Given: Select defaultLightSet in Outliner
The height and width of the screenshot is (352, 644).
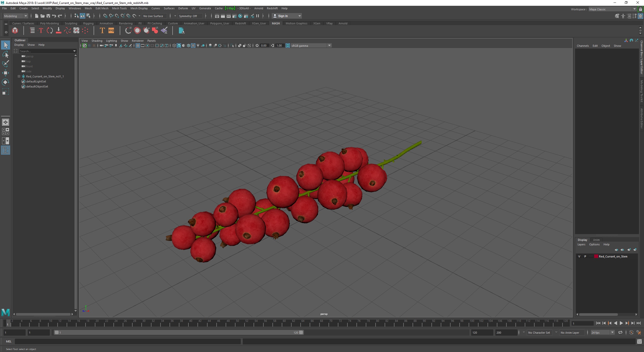Looking at the screenshot, I should [x=36, y=81].
